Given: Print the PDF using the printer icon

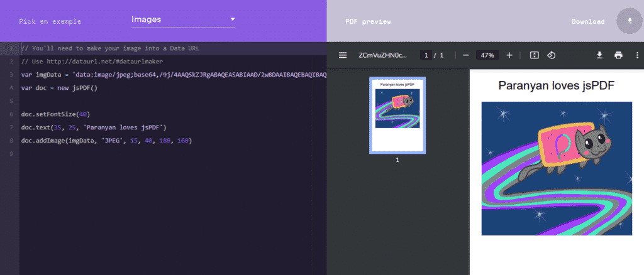Looking at the screenshot, I should click(618, 55).
